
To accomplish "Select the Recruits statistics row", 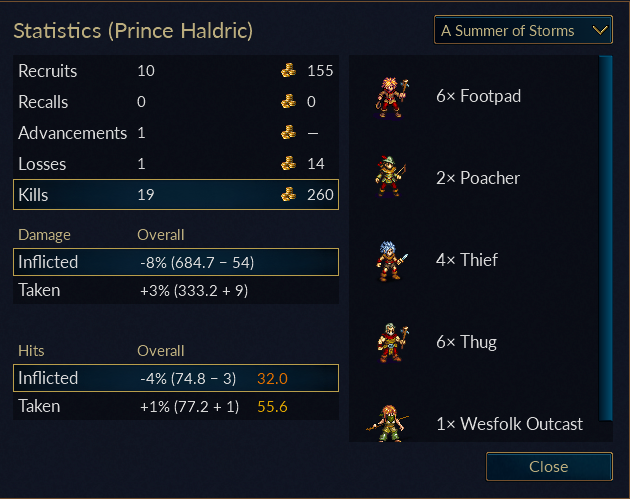I will click(176, 71).
